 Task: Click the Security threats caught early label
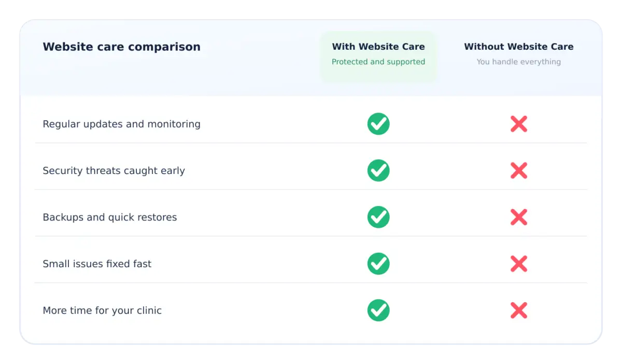click(114, 171)
